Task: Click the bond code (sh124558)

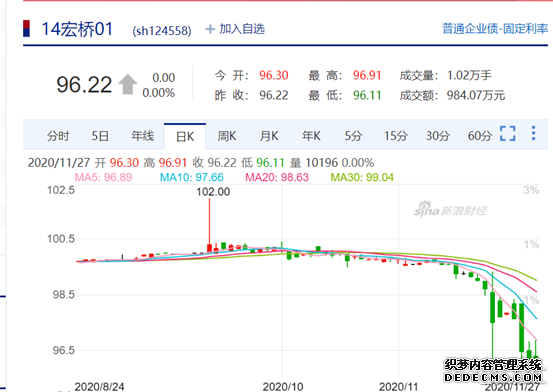Action: (162, 31)
